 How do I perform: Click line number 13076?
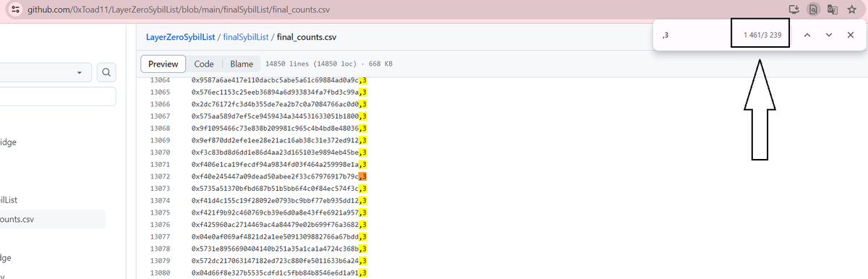coord(159,224)
